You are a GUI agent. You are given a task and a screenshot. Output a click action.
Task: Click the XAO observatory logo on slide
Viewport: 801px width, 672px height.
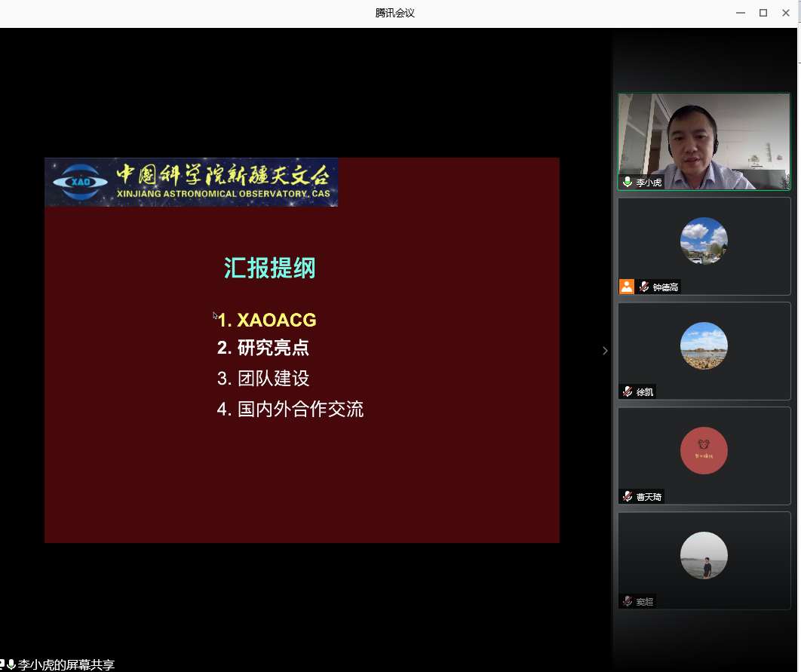coord(75,182)
